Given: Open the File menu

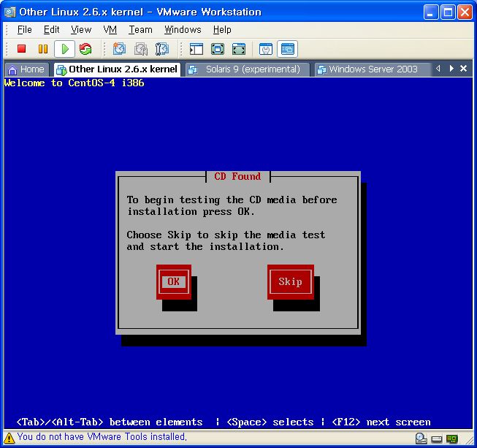Looking at the screenshot, I should (24, 29).
